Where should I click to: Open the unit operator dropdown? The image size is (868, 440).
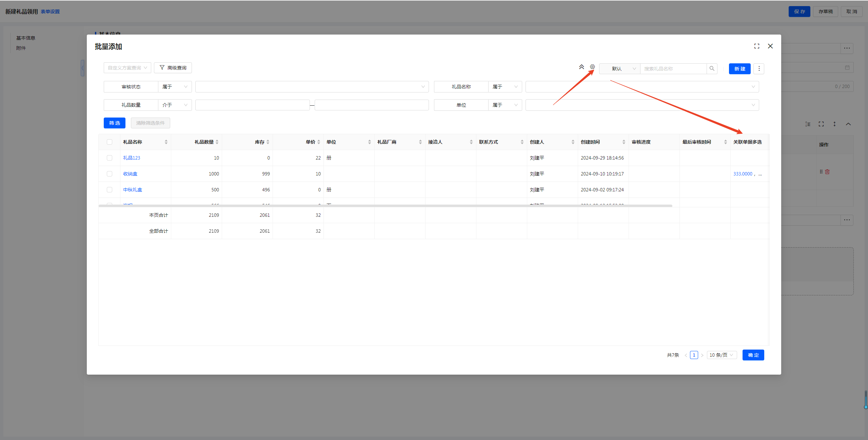click(x=505, y=105)
